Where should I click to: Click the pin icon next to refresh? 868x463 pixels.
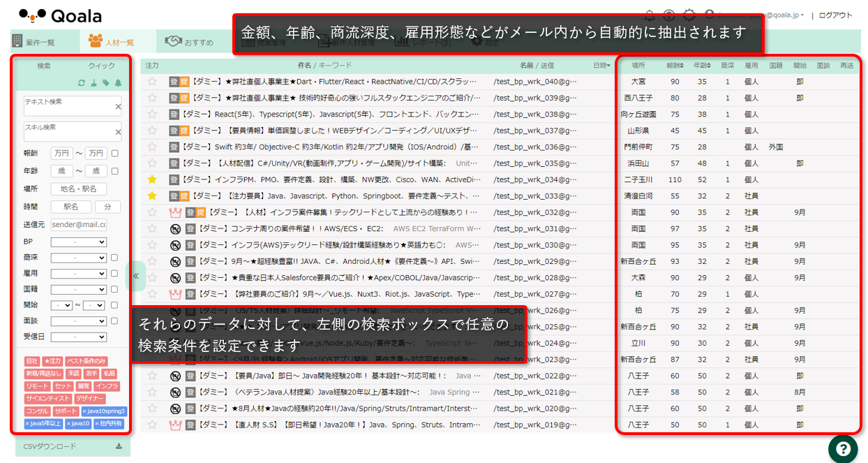point(93,82)
